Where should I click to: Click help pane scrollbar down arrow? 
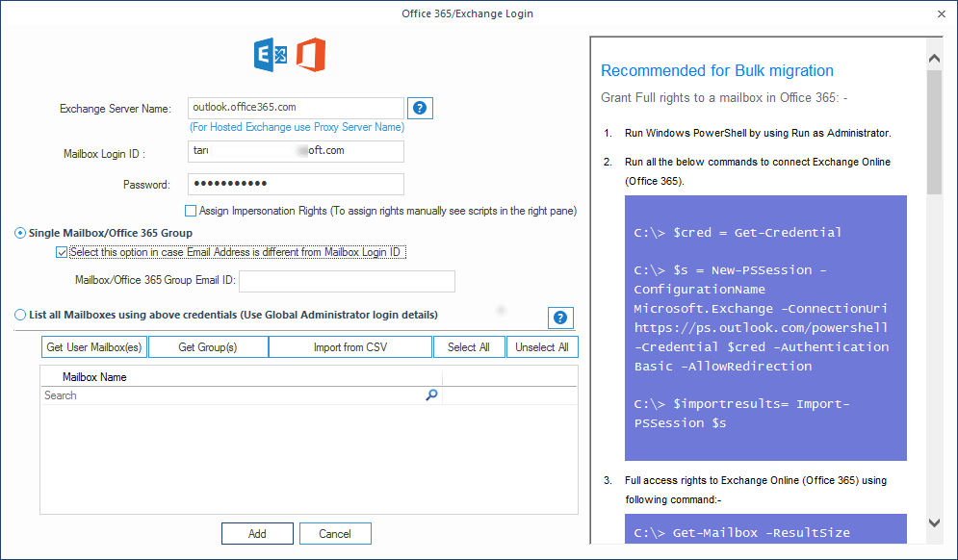[934, 522]
